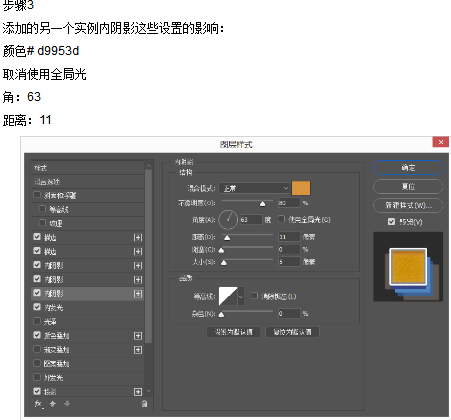The height and width of the screenshot is (420, 451).
Task: Click the opacity value field showing 80
Action: (289, 203)
